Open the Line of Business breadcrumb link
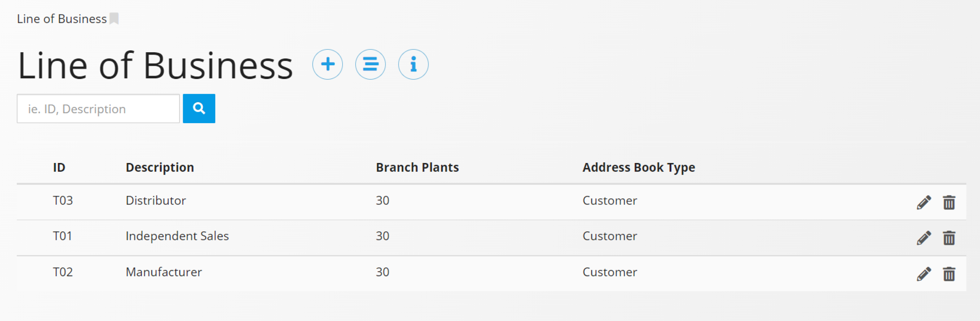 [x=61, y=18]
